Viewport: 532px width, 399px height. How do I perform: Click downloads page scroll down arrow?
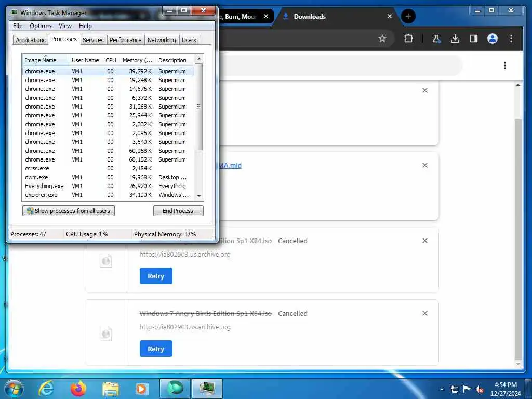[x=518, y=364]
